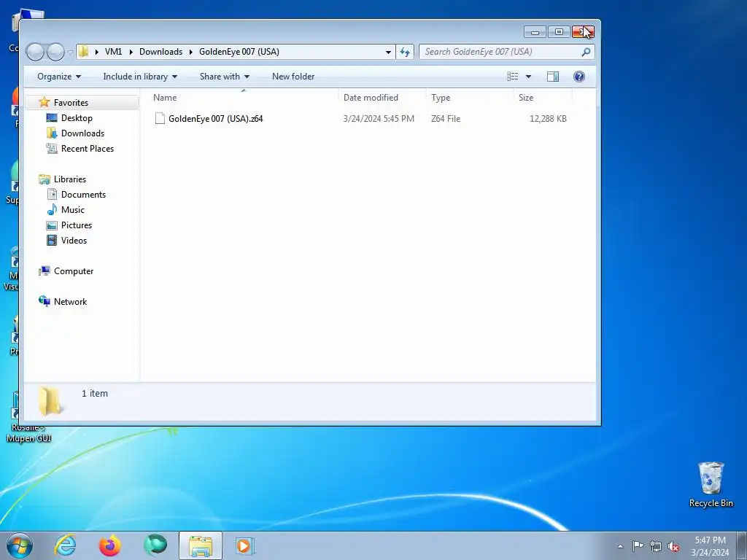Image resolution: width=747 pixels, height=560 pixels.
Task: Click the muted volume tray icon
Action: point(673,546)
